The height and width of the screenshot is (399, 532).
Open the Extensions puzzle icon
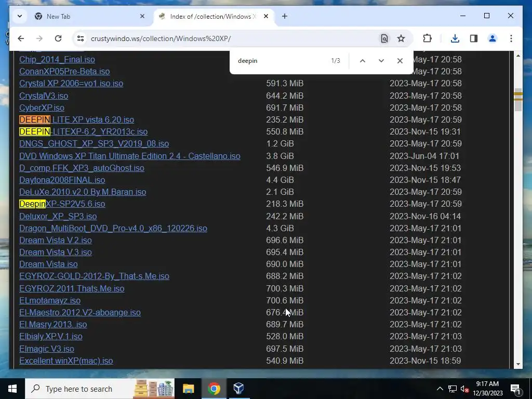pos(427,38)
